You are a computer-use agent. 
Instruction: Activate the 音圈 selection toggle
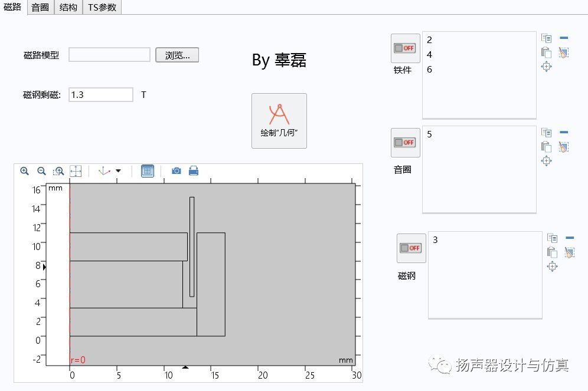click(405, 143)
